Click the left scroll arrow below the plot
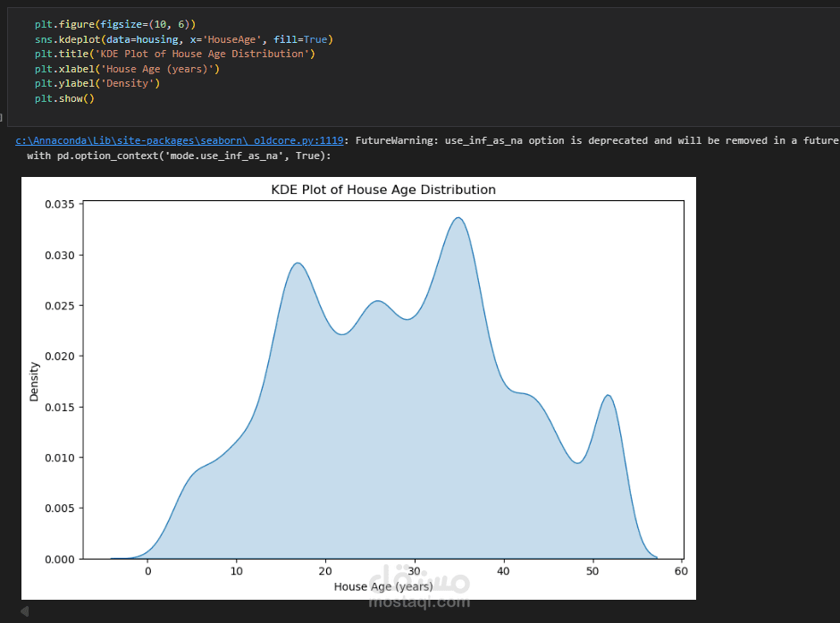Image resolution: width=840 pixels, height=623 pixels. pos(25,610)
